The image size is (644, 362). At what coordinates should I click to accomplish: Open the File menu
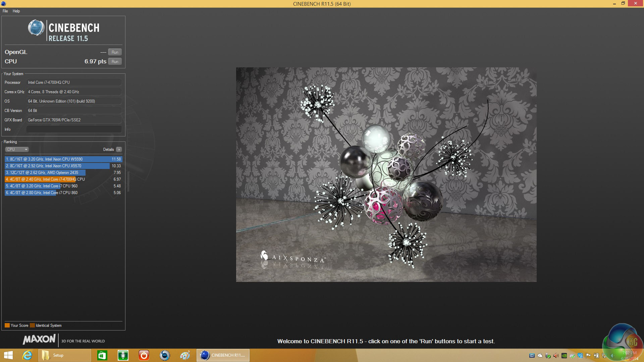point(5,11)
